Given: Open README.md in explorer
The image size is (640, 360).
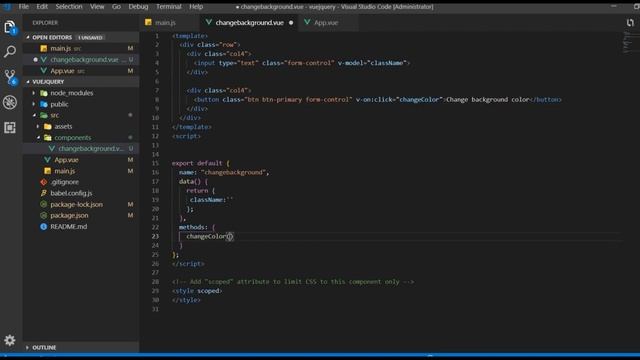Looking at the screenshot, I should pyautogui.click(x=81, y=227).
